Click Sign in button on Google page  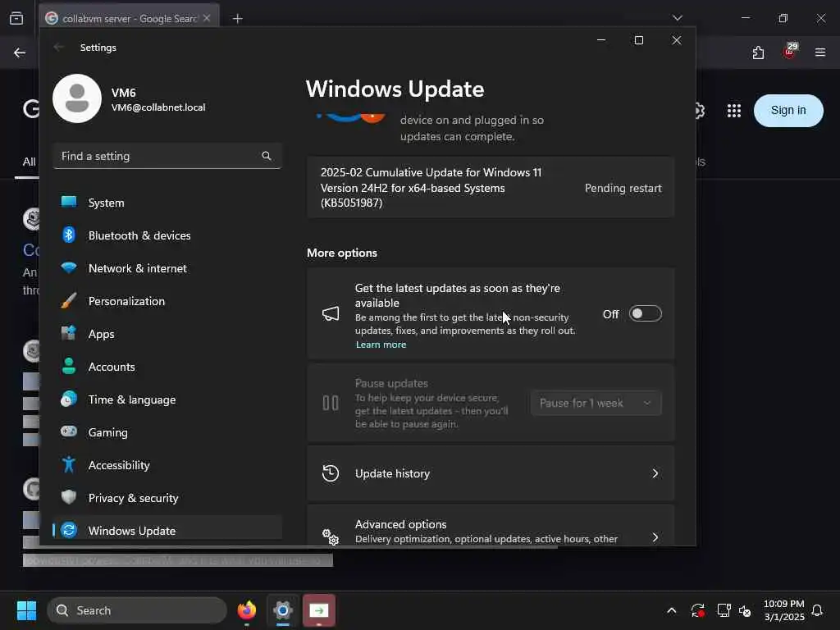(x=788, y=111)
